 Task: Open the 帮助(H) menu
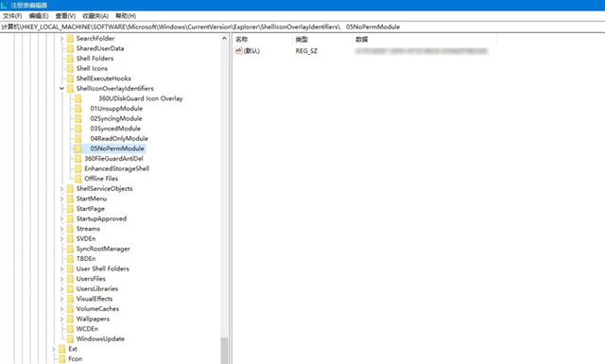pos(126,16)
